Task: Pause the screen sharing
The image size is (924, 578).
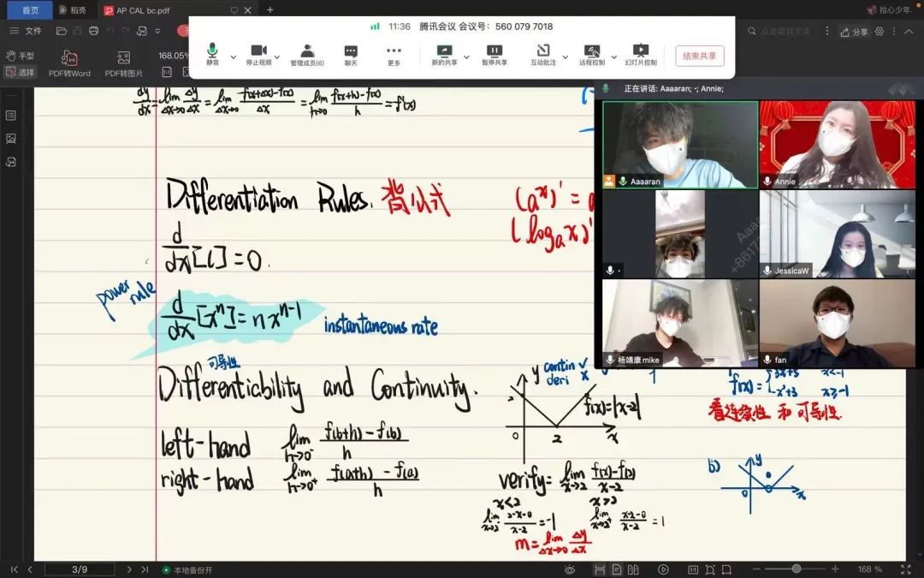Action: (495, 54)
